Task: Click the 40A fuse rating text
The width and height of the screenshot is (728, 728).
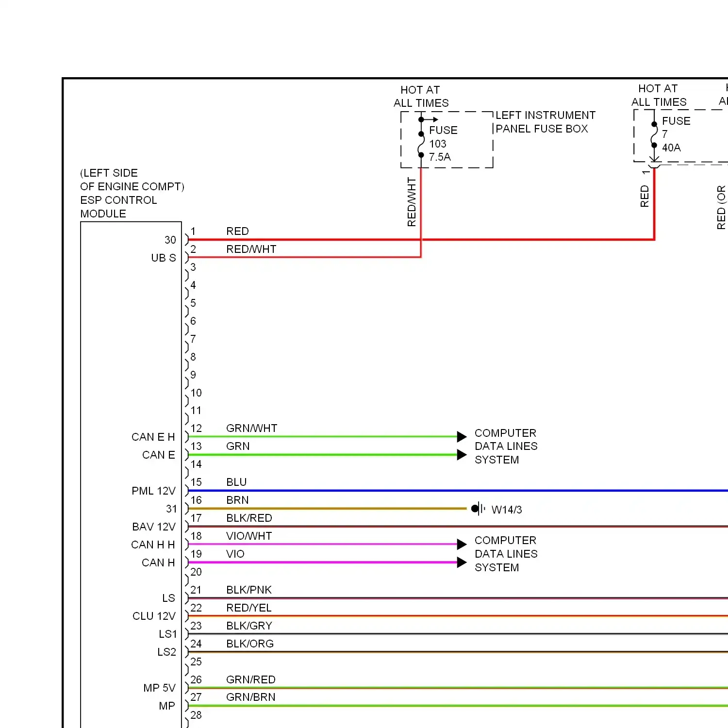Action: coord(671,148)
